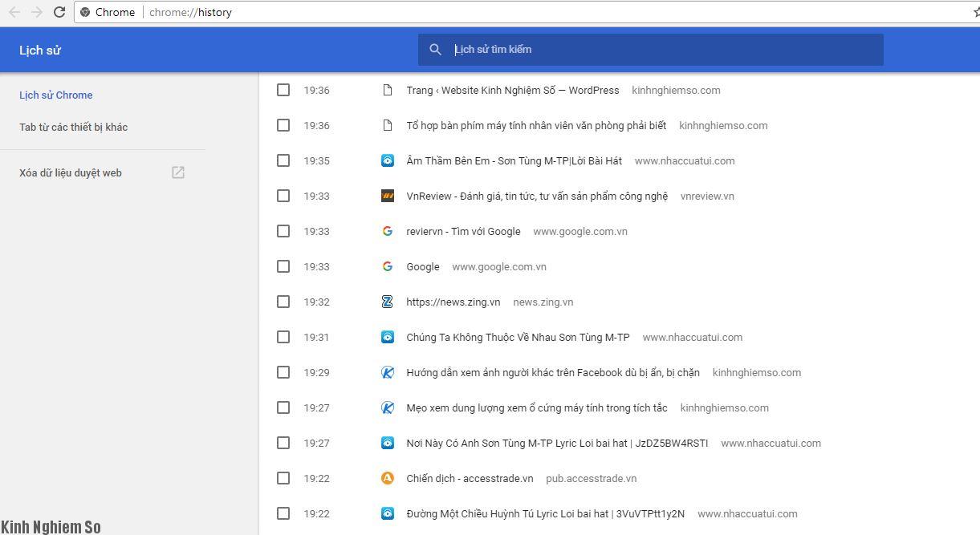
Task: Select checkbox of the Google 19:33 entry
Action: [283, 266]
